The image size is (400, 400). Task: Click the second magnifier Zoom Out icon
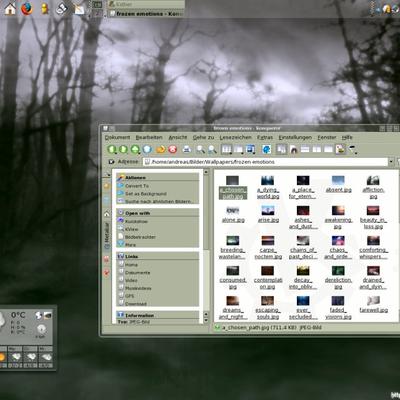(x=212, y=149)
